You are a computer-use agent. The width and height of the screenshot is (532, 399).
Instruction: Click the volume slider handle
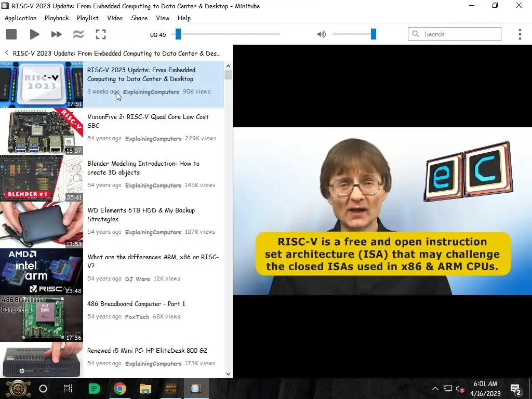click(374, 34)
